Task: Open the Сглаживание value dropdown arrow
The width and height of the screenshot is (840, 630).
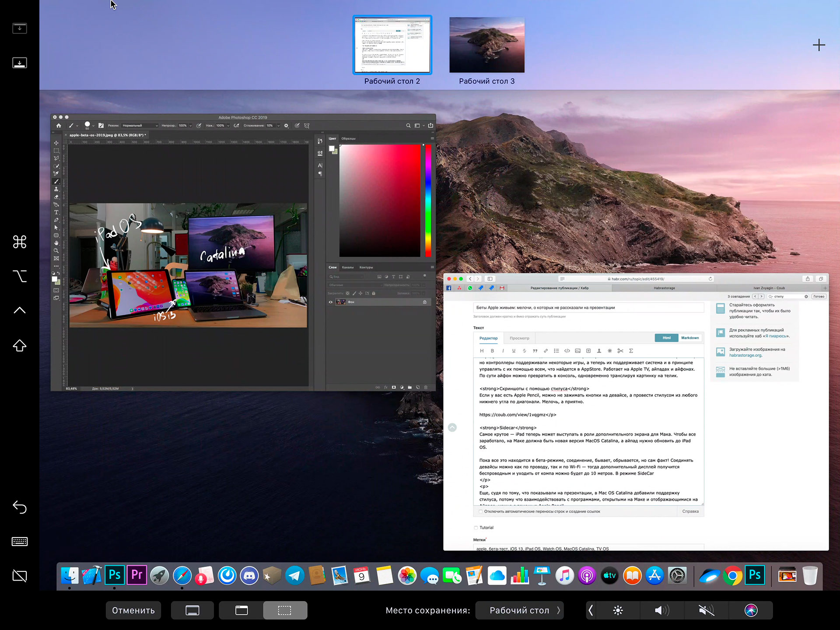Action: coord(278,126)
